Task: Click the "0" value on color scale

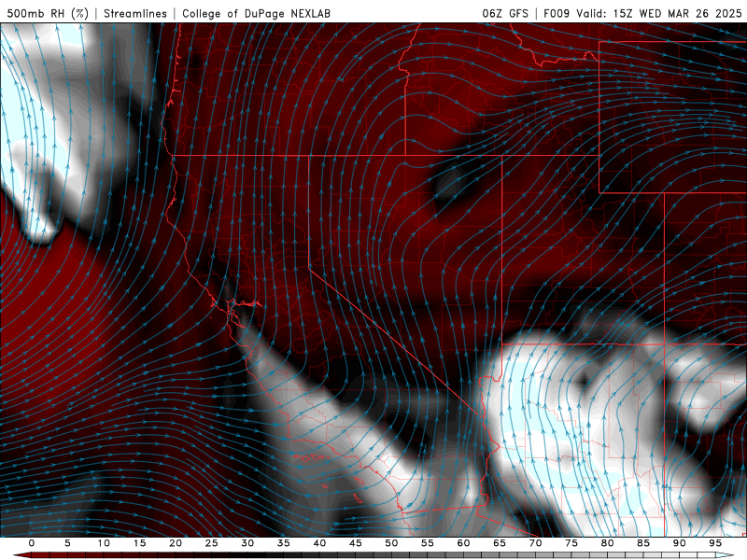Action: [32, 543]
